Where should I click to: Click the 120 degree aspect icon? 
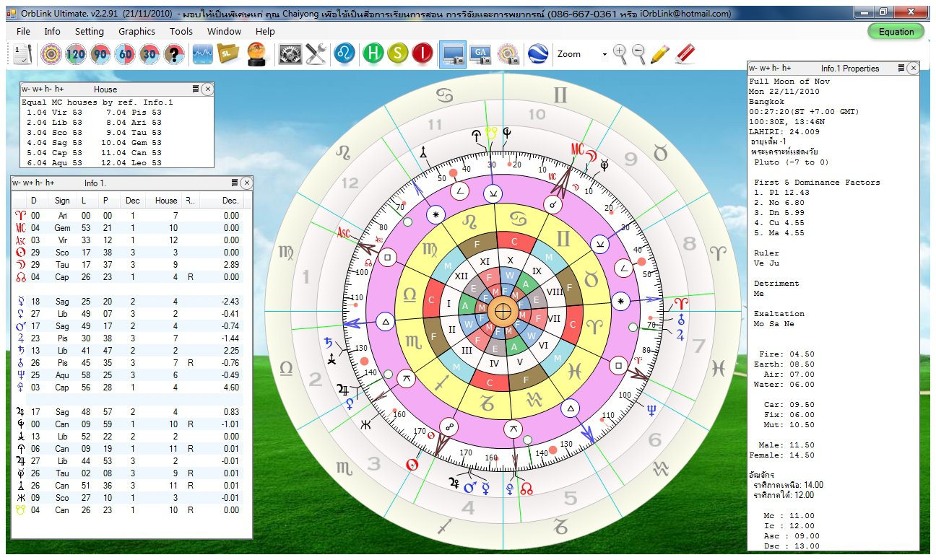point(76,54)
